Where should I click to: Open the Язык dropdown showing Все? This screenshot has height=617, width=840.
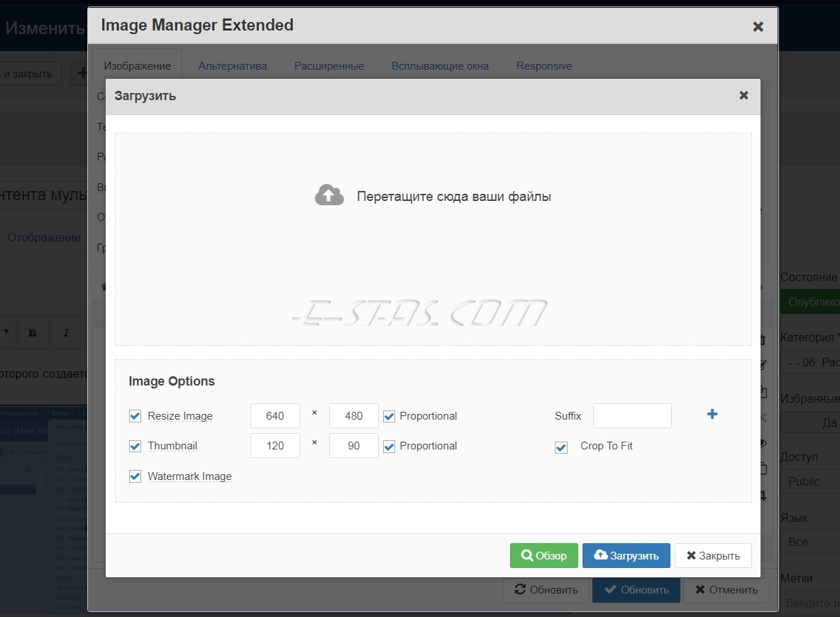click(x=810, y=542)
